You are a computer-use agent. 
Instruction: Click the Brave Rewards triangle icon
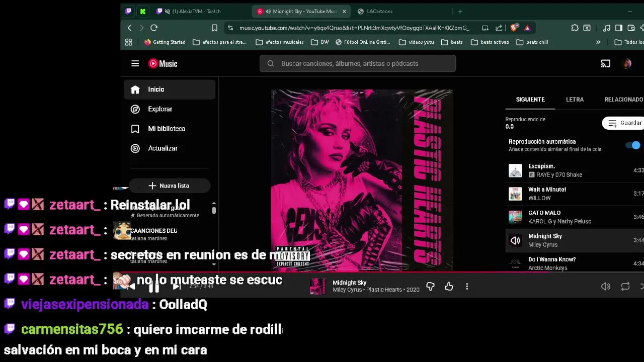pyautogui.click(x=527, y=28)
